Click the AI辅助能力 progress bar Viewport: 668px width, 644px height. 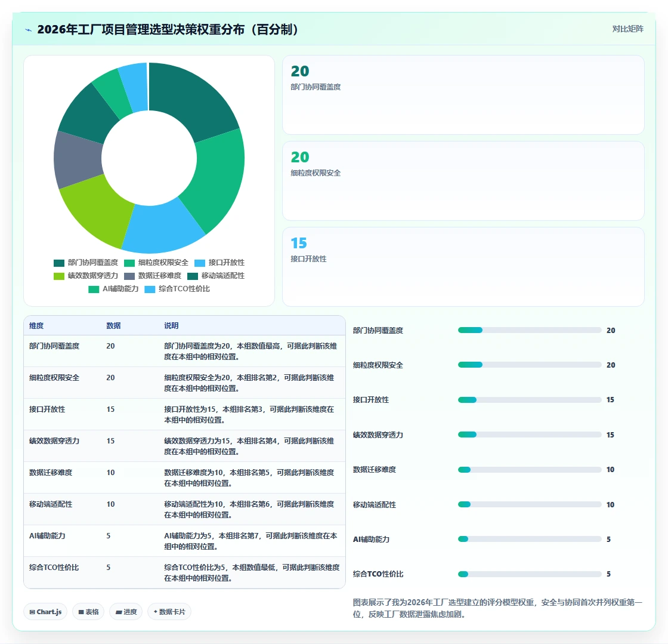[530, 539]
